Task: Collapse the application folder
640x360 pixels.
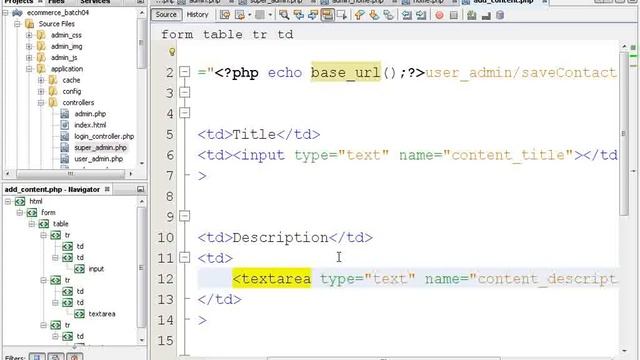Action: click(29, 69)
